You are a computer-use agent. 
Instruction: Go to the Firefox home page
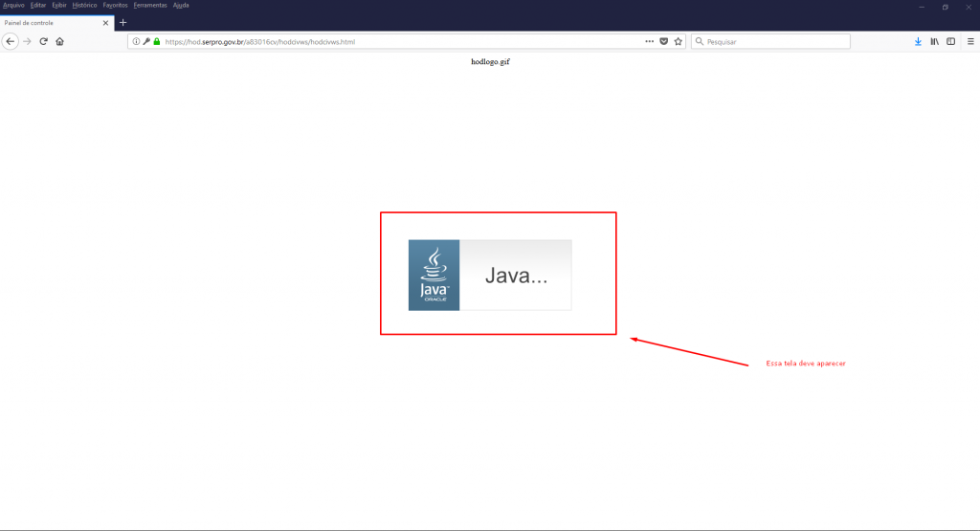tap(59, 42)
